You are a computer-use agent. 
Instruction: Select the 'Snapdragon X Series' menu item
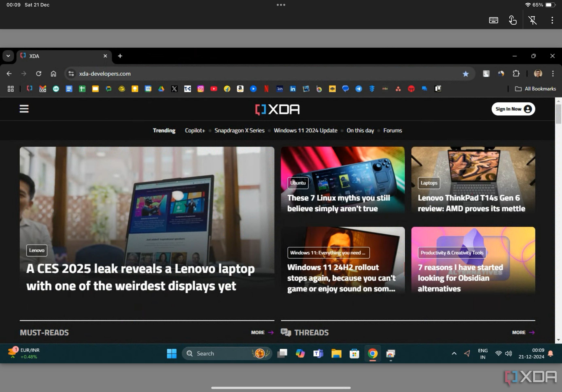click(240, 130)
